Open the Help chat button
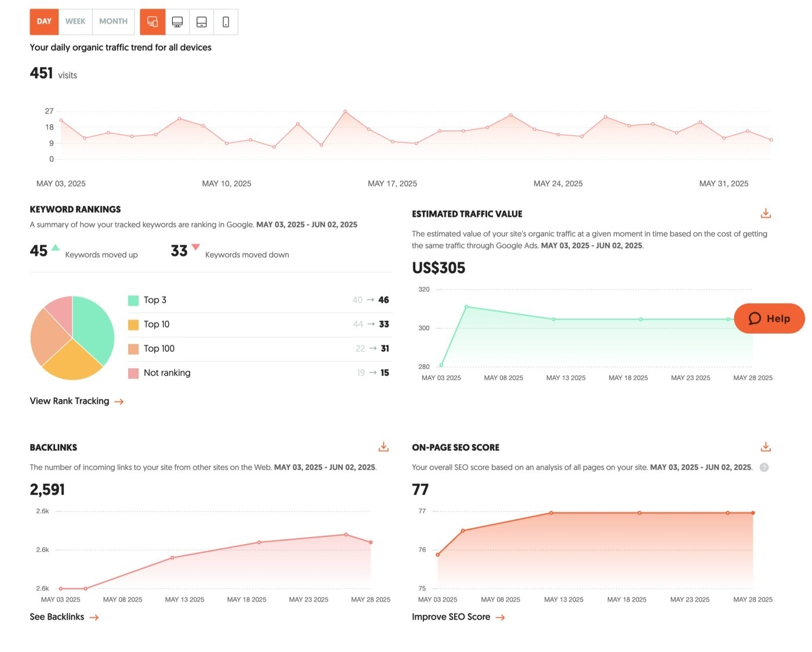812x652 pixels. point(769,318)
